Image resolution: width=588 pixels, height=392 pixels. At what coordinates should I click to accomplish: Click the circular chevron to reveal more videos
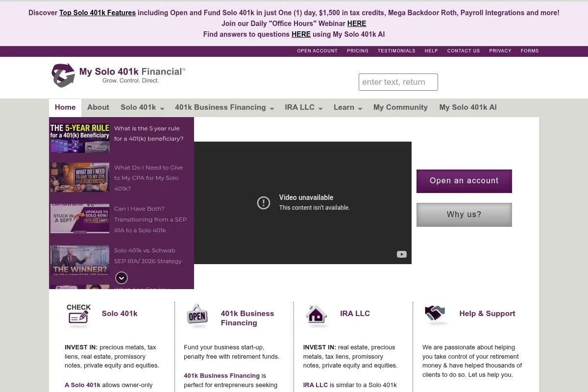tap(122, 278)
